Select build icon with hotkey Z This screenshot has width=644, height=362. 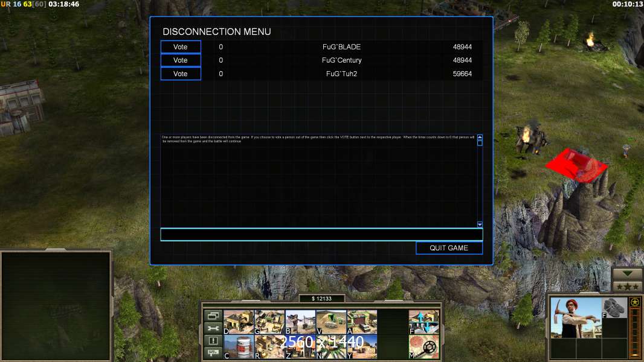point(300,347)
